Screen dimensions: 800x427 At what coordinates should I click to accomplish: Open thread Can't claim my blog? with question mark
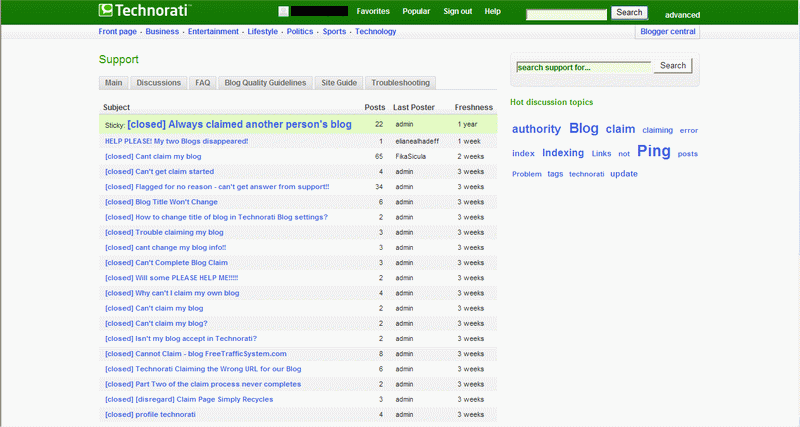[156, 323]
